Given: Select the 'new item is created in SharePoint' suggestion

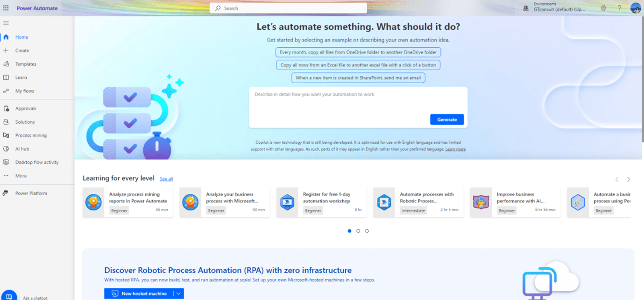Looking at the screenshot, I should click(358, 78).
